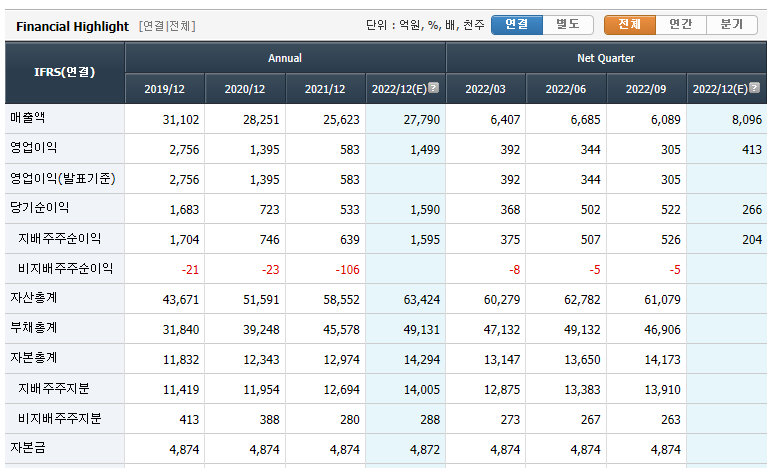Click the 단위 units label
The height and width of the screenshot is (468, 774).
(x=425, y=25)
